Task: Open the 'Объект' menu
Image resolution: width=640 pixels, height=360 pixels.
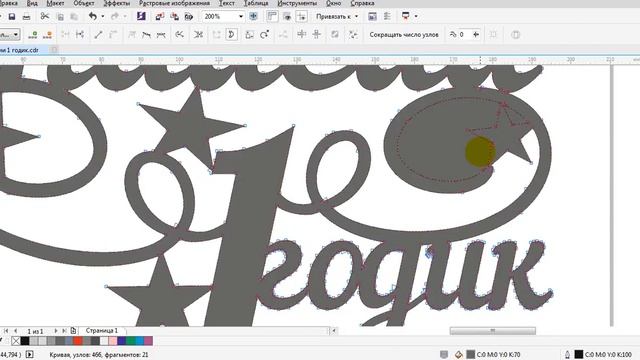Action: 84,3
